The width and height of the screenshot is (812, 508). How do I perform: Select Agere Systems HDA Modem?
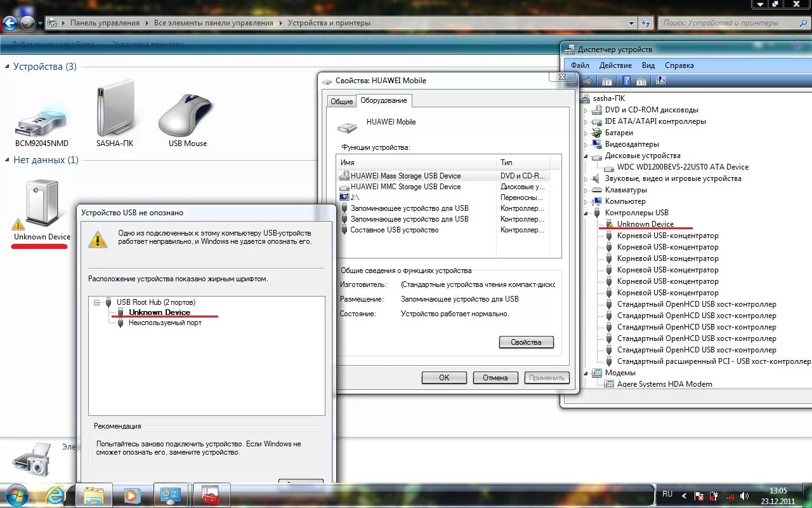point(664,384)
